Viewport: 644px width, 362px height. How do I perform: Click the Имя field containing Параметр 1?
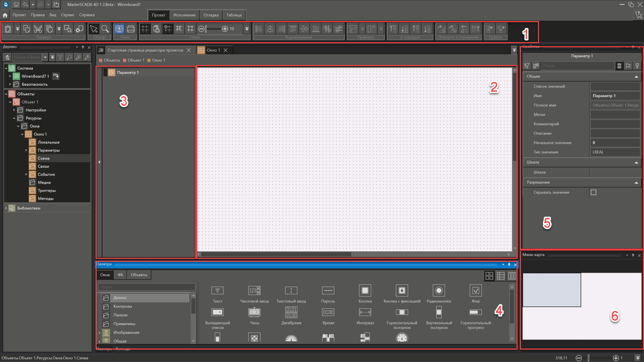615,96
